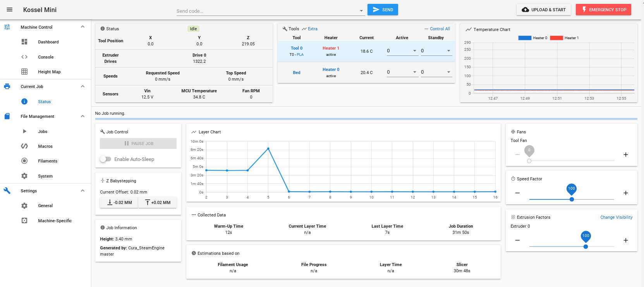644x287 pixels.
Task: Click the +0.02 MM babystep button
Action: point(158,202)
